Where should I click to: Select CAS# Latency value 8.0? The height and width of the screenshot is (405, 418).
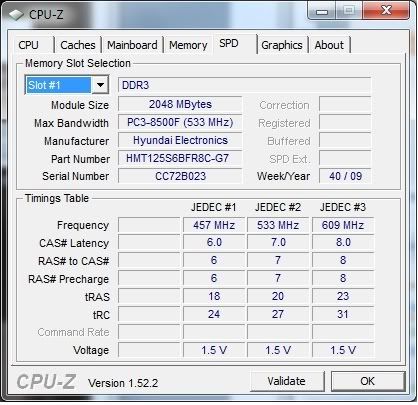click(343, 242)
